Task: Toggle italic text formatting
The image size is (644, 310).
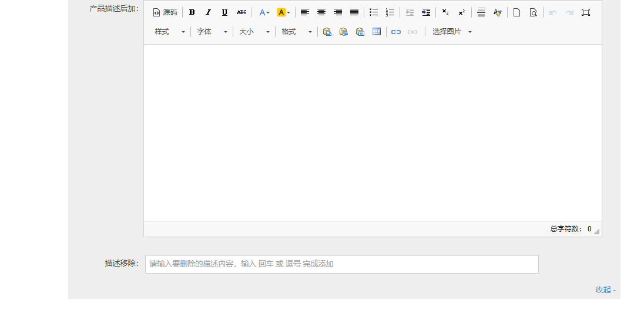Action: (x=208, y=12)
